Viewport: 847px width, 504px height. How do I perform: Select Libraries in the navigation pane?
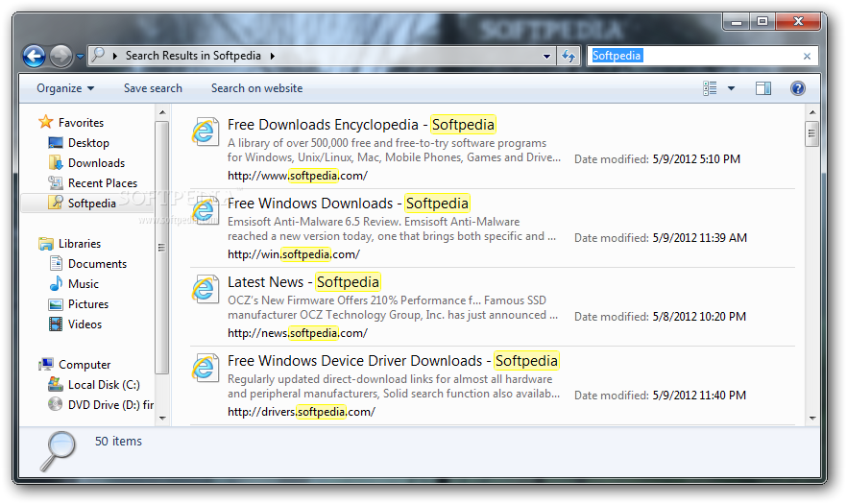80,244
